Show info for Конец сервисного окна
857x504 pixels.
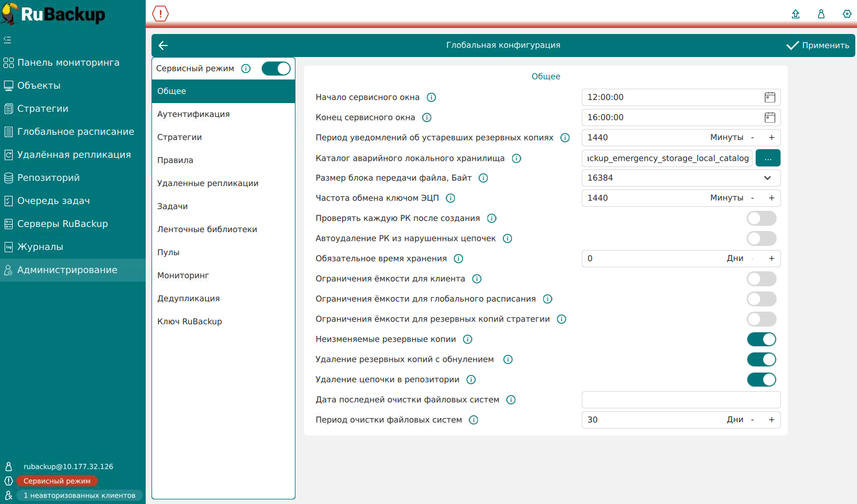click(x=427, y=118)
